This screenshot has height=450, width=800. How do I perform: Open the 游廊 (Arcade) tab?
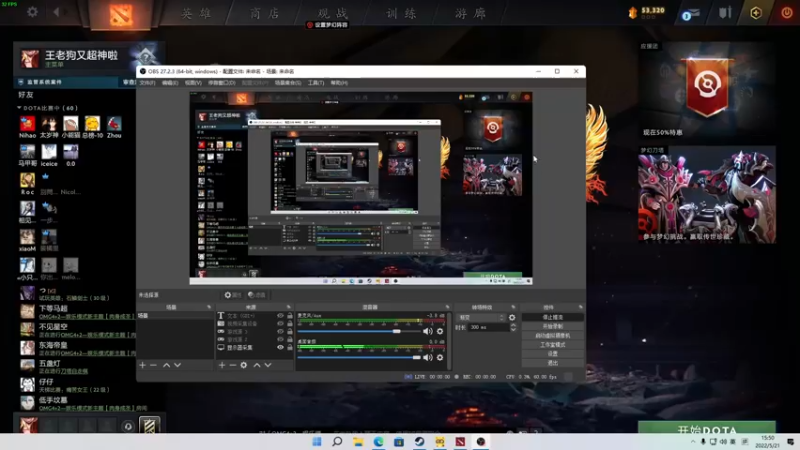click(x=470, y=13)
